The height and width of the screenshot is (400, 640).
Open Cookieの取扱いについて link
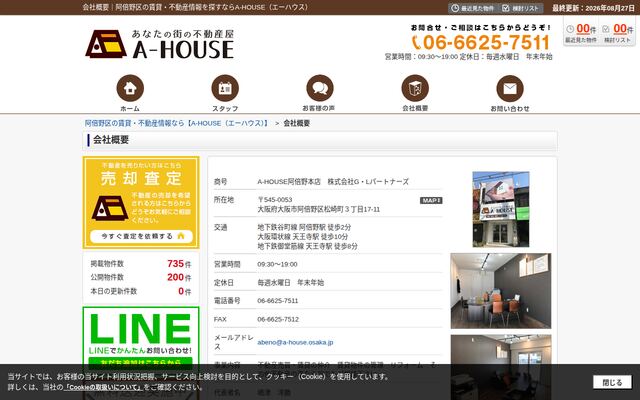pyautogui.click(x=103, y=387)
